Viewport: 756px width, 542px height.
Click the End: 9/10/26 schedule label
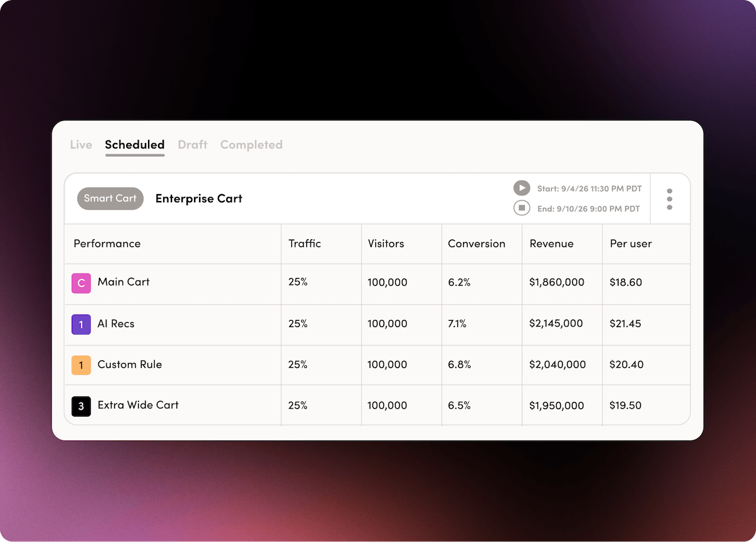coord(589,209)
